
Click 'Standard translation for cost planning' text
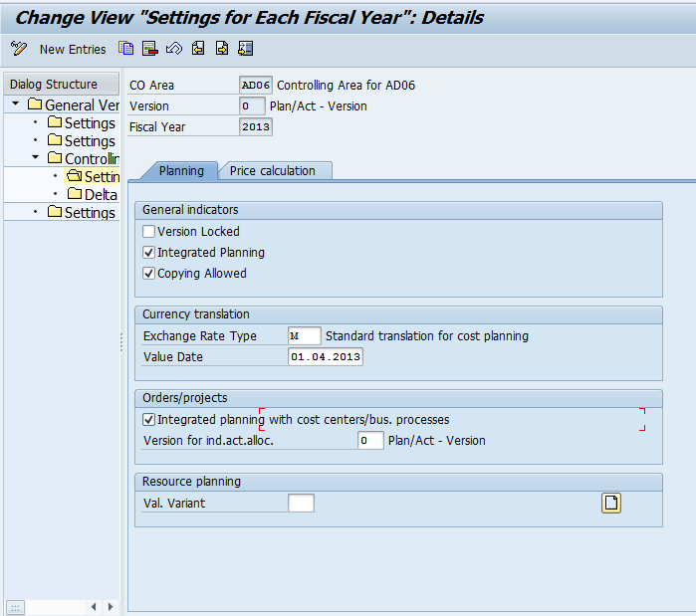pyautogui.click(x=427, y=336)
